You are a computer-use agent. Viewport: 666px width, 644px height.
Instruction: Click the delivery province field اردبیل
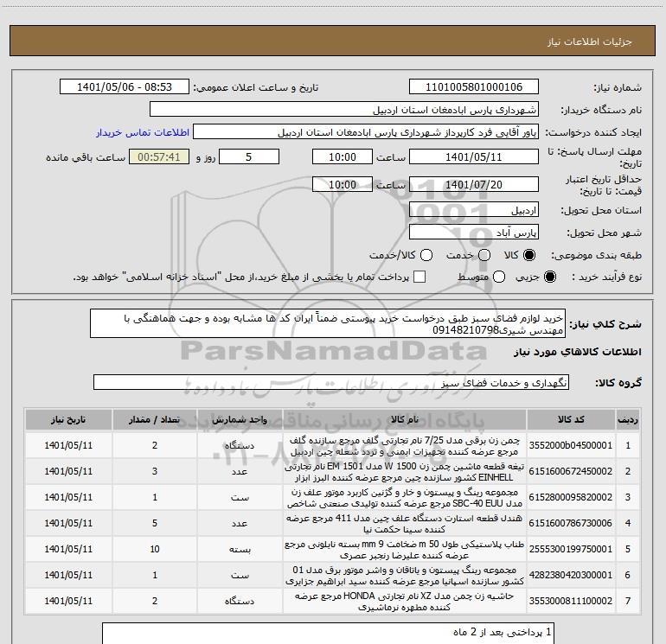(474, 210)
